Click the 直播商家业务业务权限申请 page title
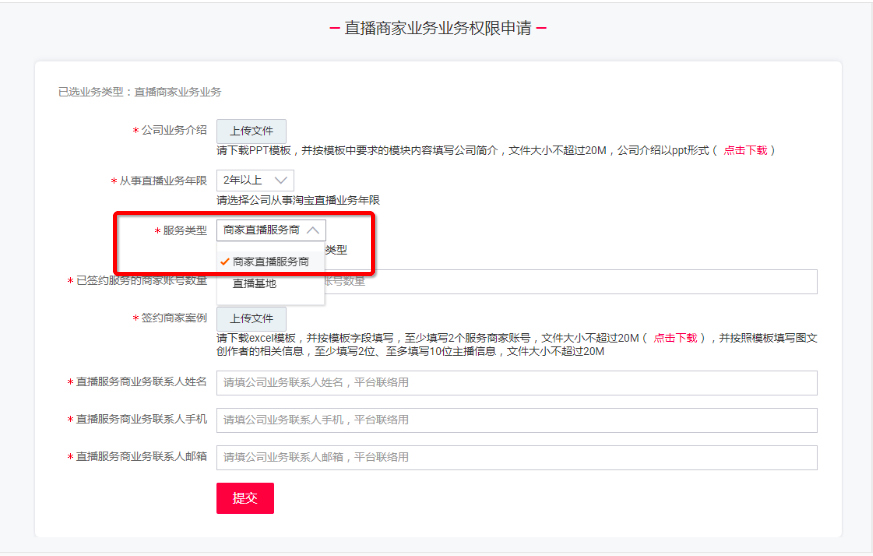Screen dimensions: 873x556 click(438, 28)
